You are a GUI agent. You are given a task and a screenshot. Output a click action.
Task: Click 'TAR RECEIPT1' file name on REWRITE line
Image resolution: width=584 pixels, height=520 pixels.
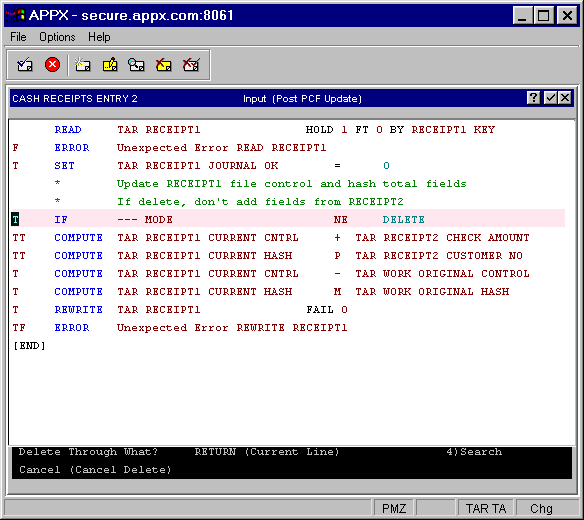(159, 310)
